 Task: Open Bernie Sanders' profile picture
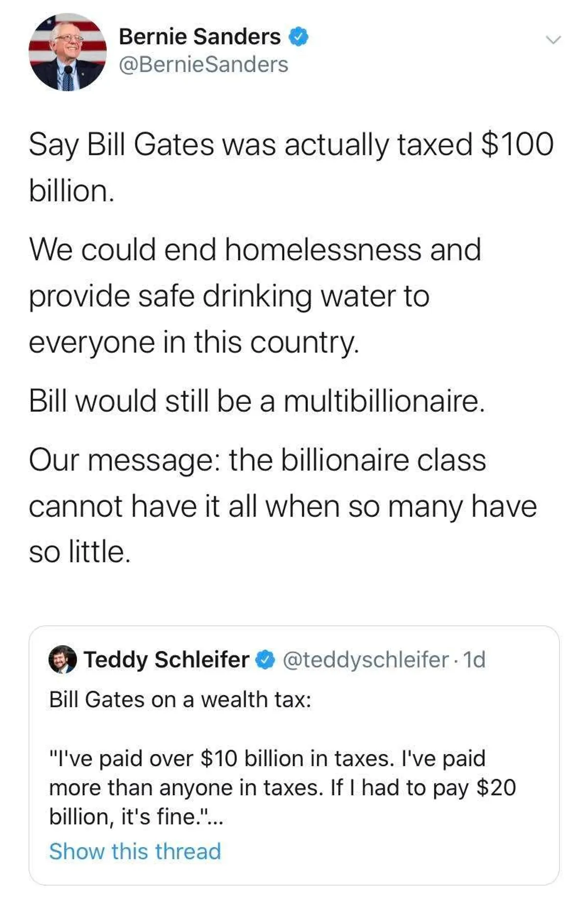pyautogui.click(x=68, y=52)
